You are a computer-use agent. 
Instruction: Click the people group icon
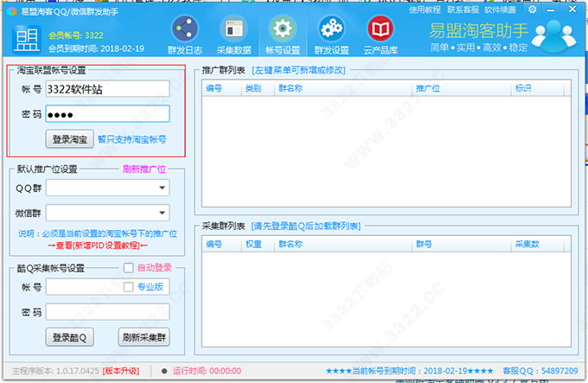tap(553, 36)
